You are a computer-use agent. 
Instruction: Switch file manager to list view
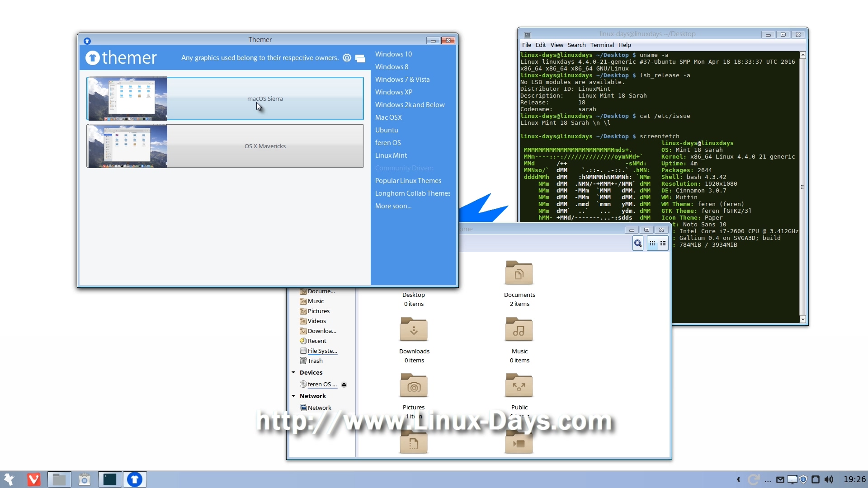663,244
